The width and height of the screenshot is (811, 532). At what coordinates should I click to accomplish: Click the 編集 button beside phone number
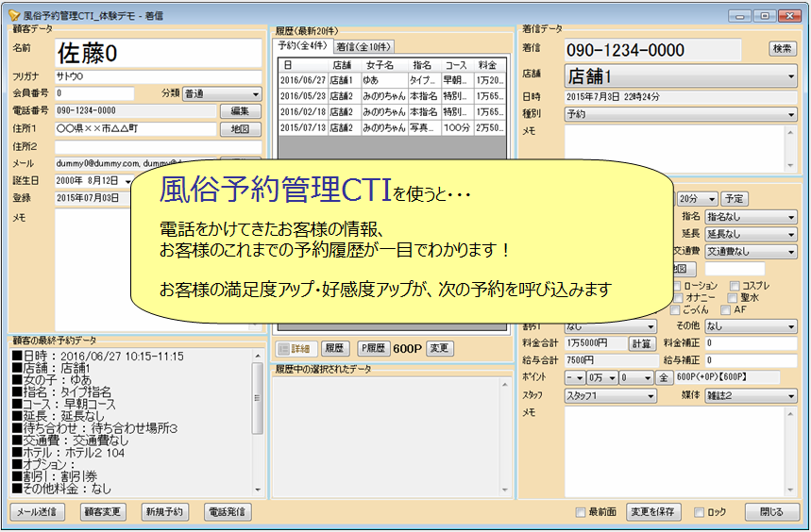tap(240, 111)
